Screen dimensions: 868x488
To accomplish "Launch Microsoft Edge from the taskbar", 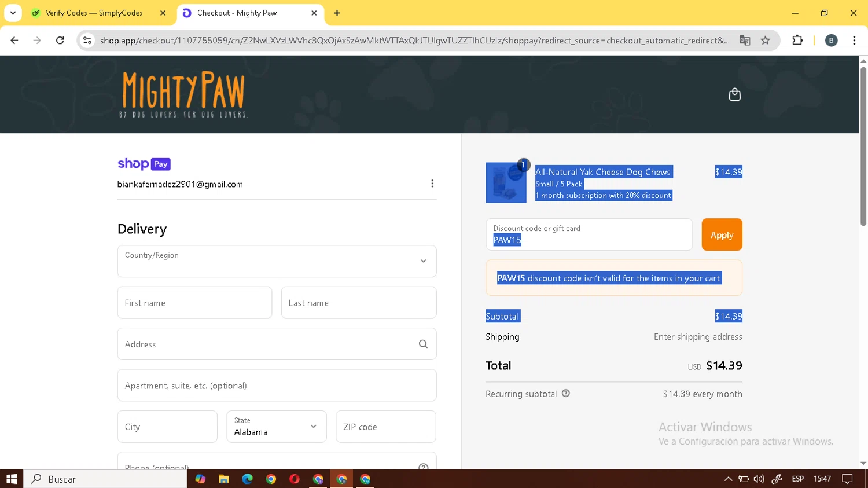I will (x=247, y=479).
